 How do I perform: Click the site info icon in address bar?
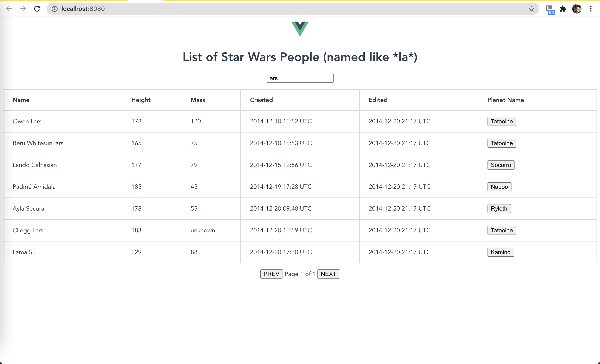pyautogui.click(x=55, y=9)
